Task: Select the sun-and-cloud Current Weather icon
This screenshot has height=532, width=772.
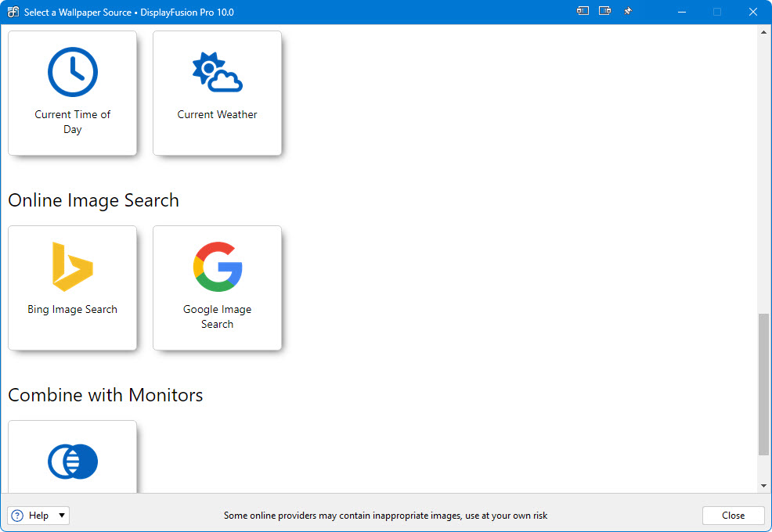Action: (x=217, y=72)
